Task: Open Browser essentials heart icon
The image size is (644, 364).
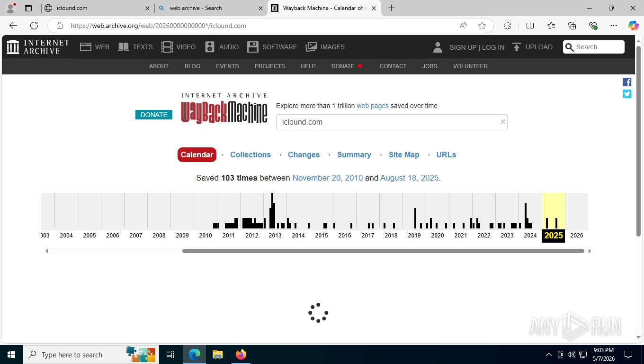Action: pos(593,26)
